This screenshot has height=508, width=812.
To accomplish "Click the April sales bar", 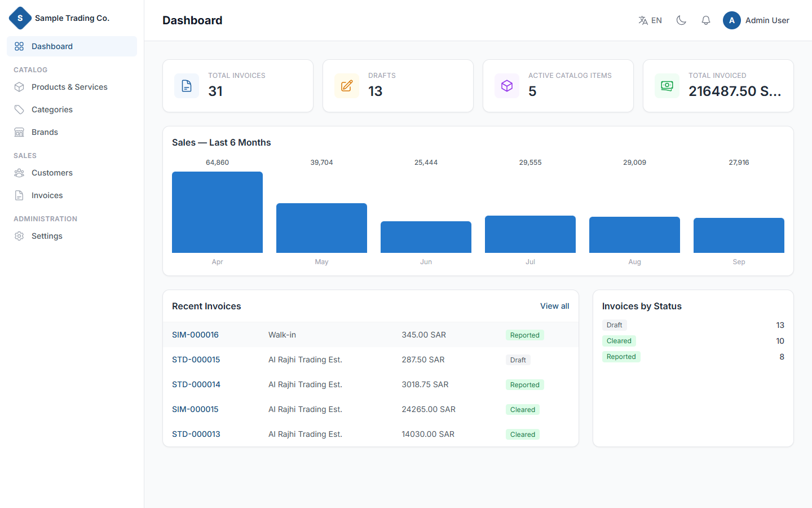I will click(217, 212).
